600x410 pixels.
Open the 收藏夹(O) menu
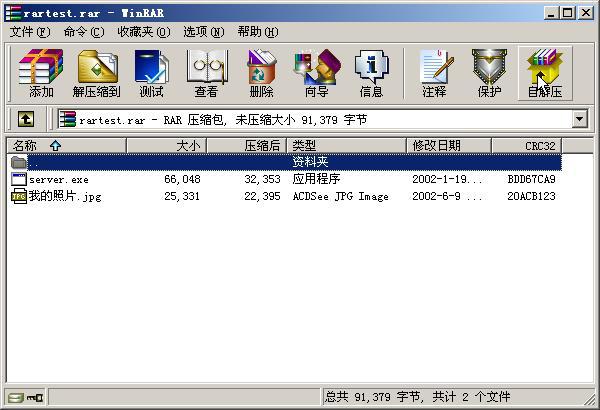[144, 32]
